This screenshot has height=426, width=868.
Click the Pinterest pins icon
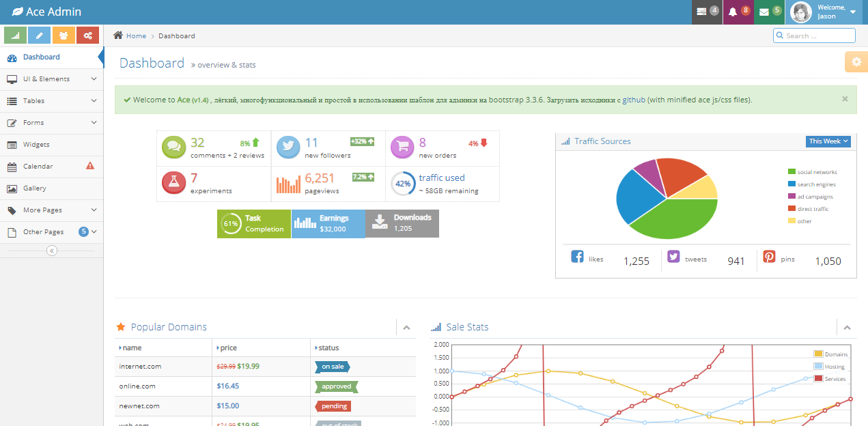click(x=770, y=257)
